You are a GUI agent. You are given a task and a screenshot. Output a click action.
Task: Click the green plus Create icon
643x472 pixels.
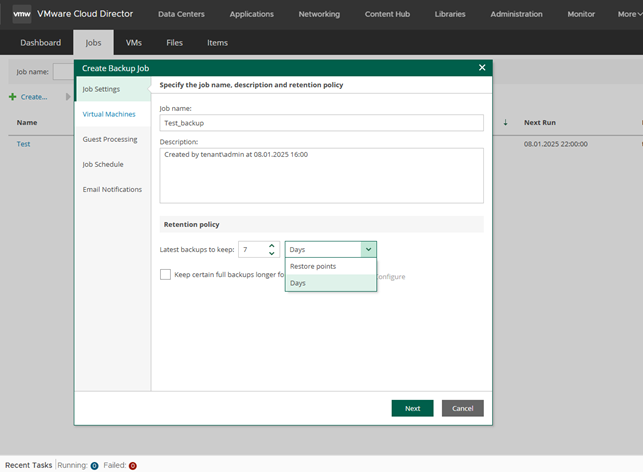13,97
